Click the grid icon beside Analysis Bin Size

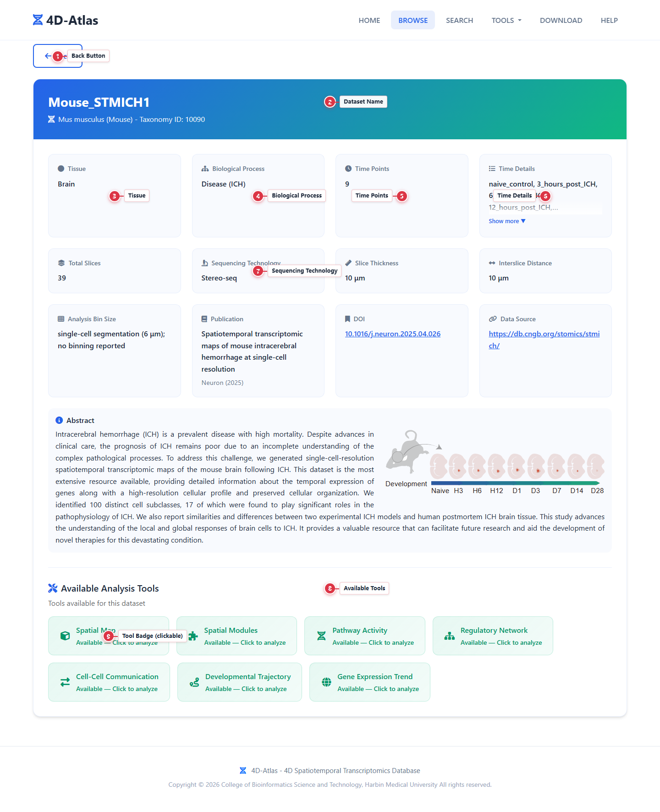(61, 319)
